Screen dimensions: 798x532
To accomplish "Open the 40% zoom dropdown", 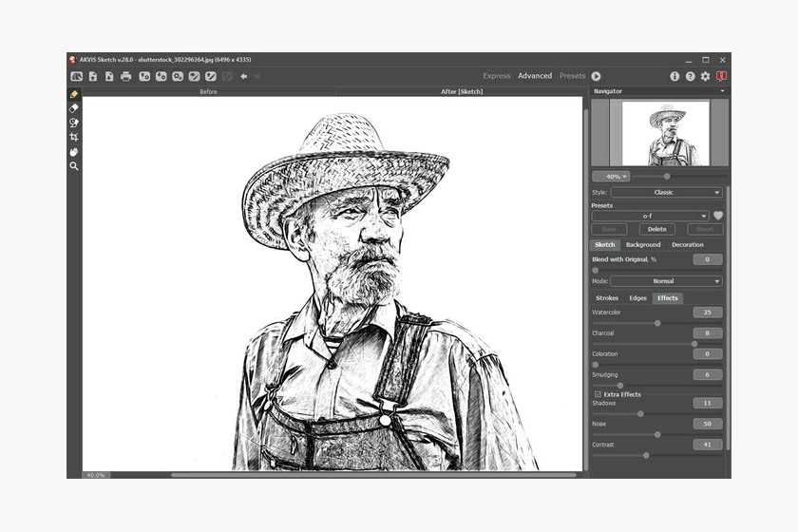I will pyautogui.click(x=611, y=177).
